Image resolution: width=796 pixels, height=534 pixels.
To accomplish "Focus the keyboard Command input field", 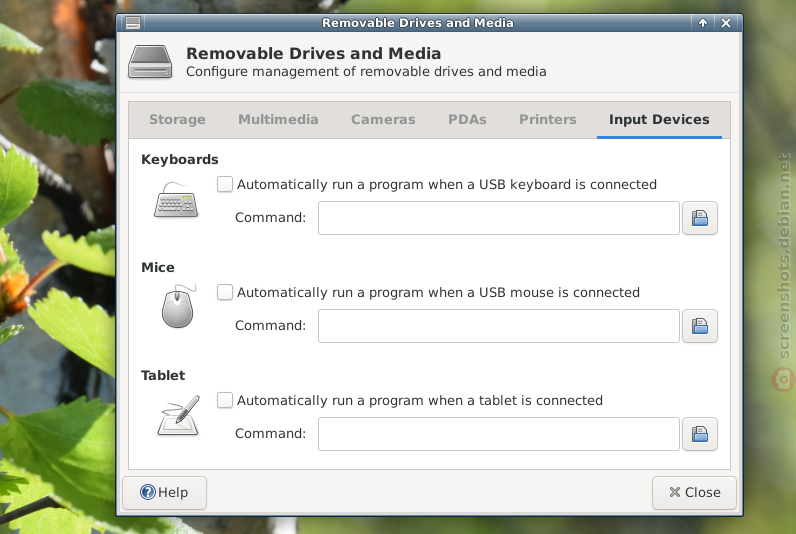I will click(x=499, y=218).
